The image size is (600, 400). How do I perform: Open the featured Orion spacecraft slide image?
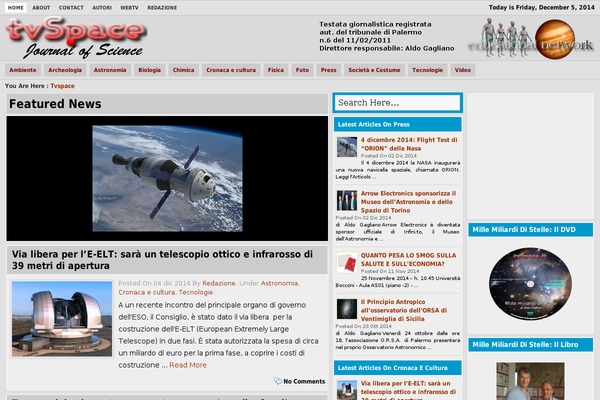[167, 178]
